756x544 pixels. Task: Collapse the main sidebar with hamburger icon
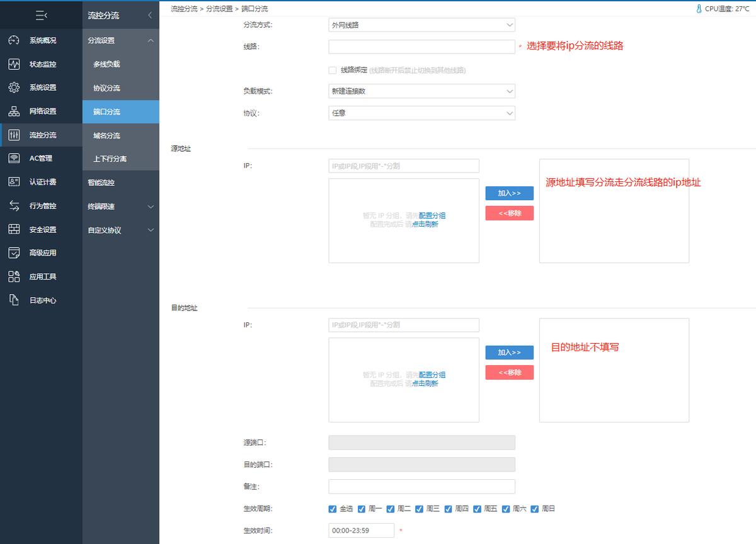tap(41, 15)
